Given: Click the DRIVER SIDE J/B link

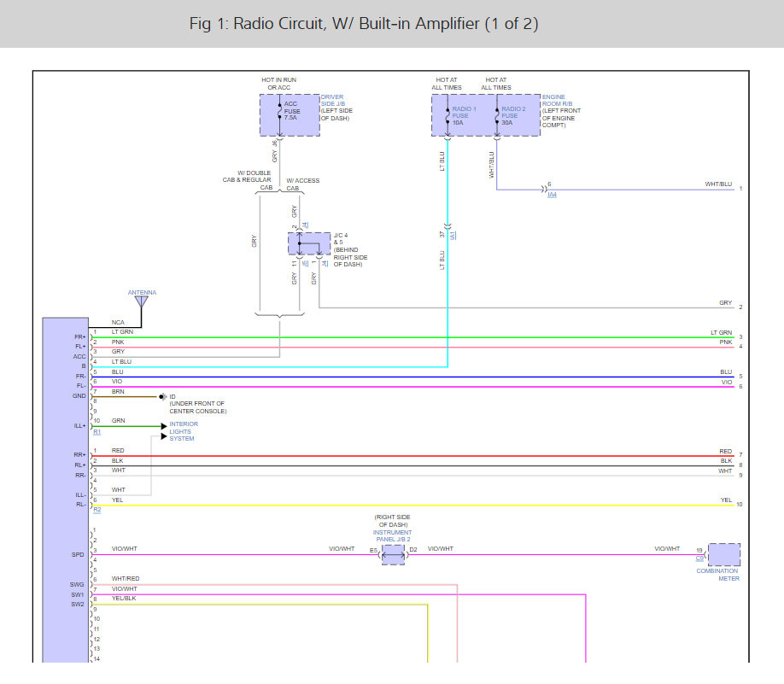Looking at the screenshot, I should click(332, 100).
